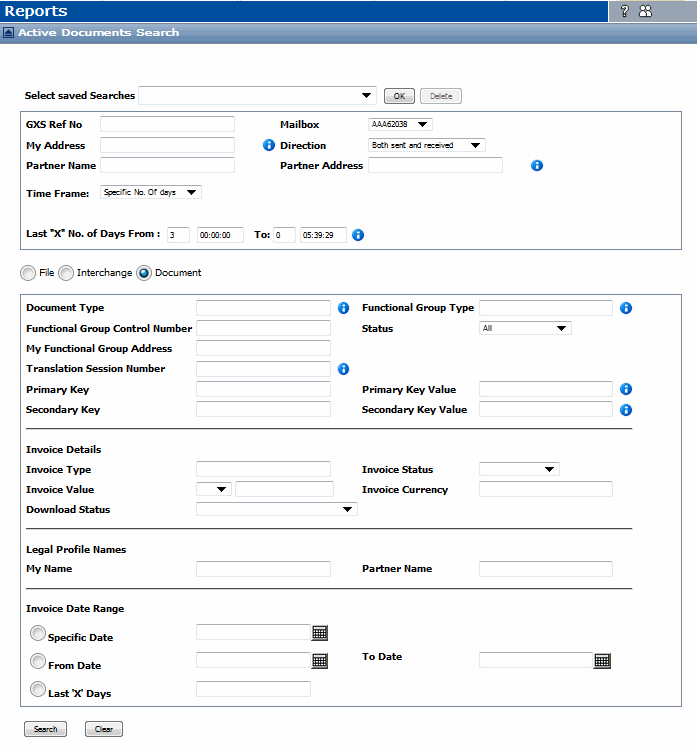Image resolution: width=697 pixels, height=751 pixels.
Task: Open the Direction dropdown
Action: [427, 145]
